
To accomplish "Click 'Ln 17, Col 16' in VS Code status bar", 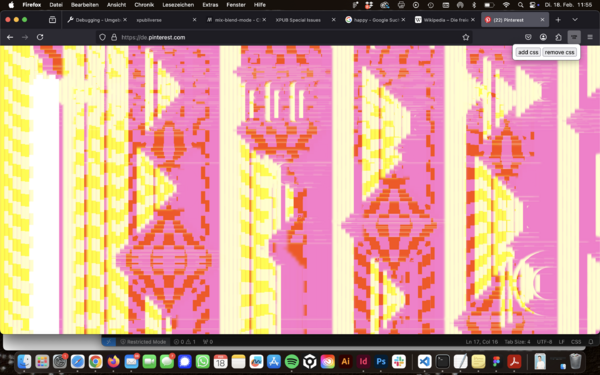I will point(481,342).
